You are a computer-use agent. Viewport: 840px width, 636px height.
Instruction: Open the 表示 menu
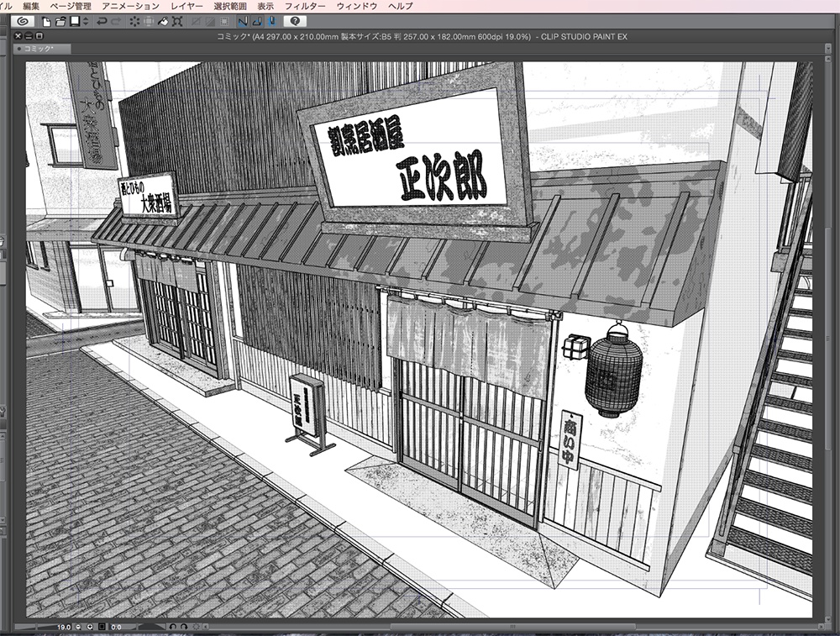tap(265, 6)
